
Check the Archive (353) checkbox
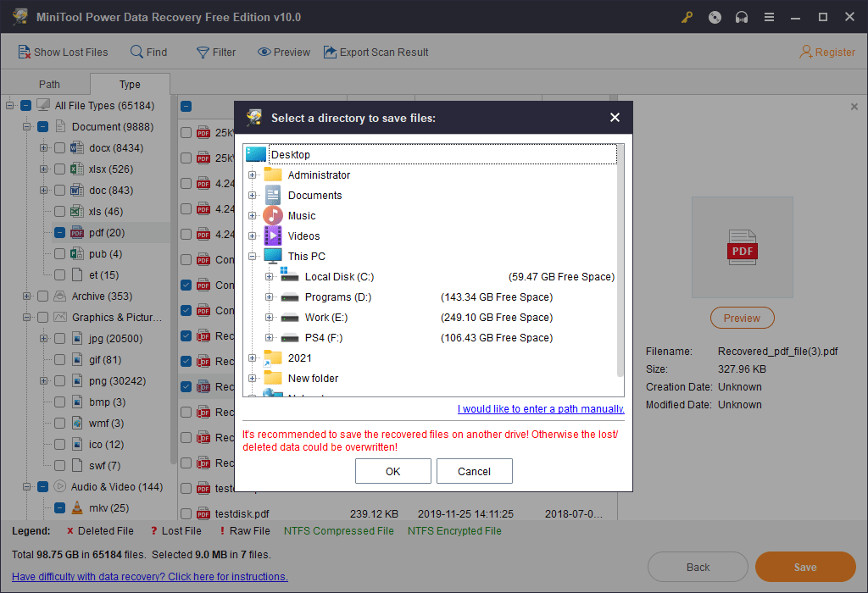point(42,296)
